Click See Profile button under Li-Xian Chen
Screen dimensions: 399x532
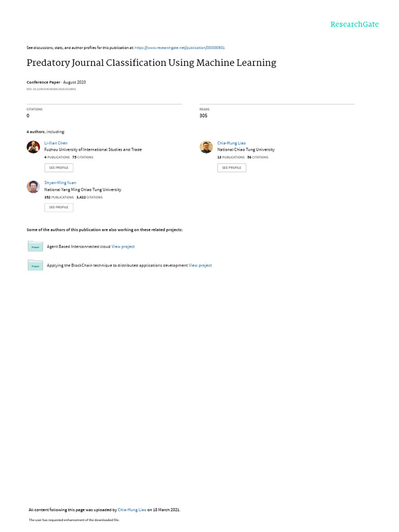(x=59, y=168)
